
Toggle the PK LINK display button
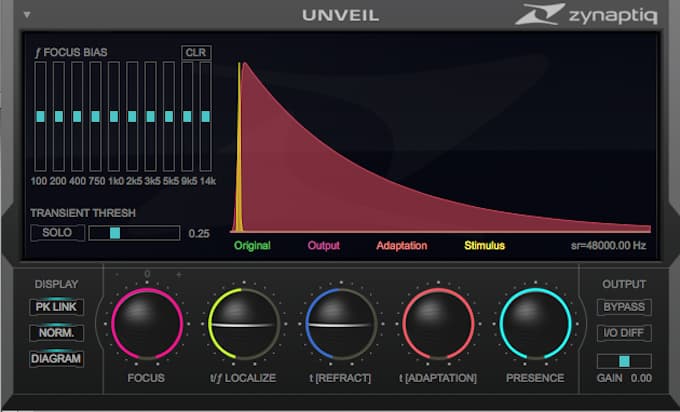[x=56, y=307]
